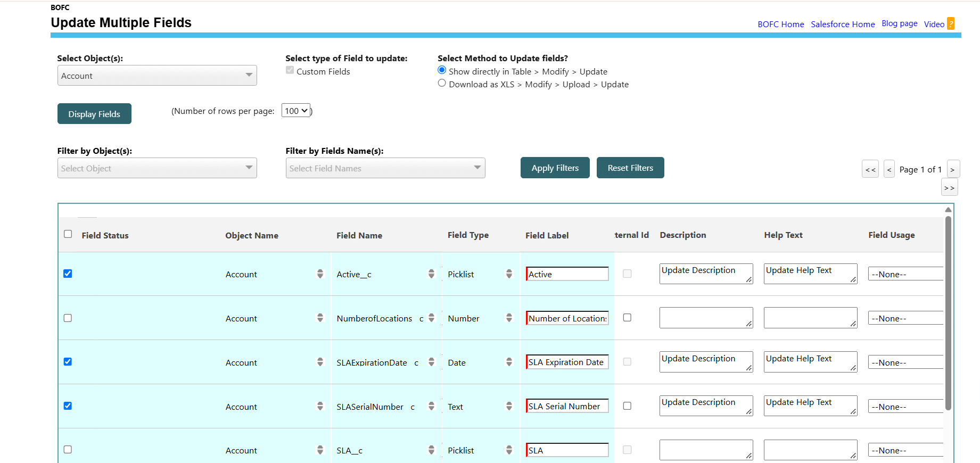
Task: Click Help Text box for Active__c row
Action: (x=810, y=274)
